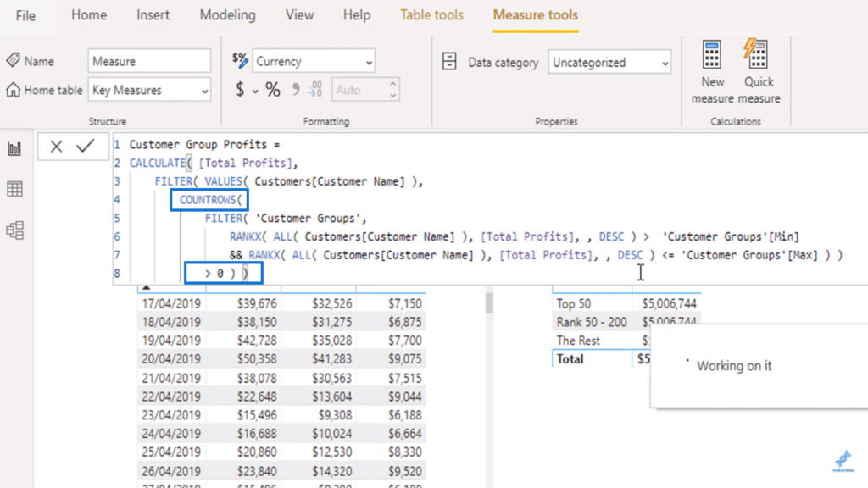The height and width of the screenshot is (488, 868).
Task: Open the View tab
Action: 299,15
